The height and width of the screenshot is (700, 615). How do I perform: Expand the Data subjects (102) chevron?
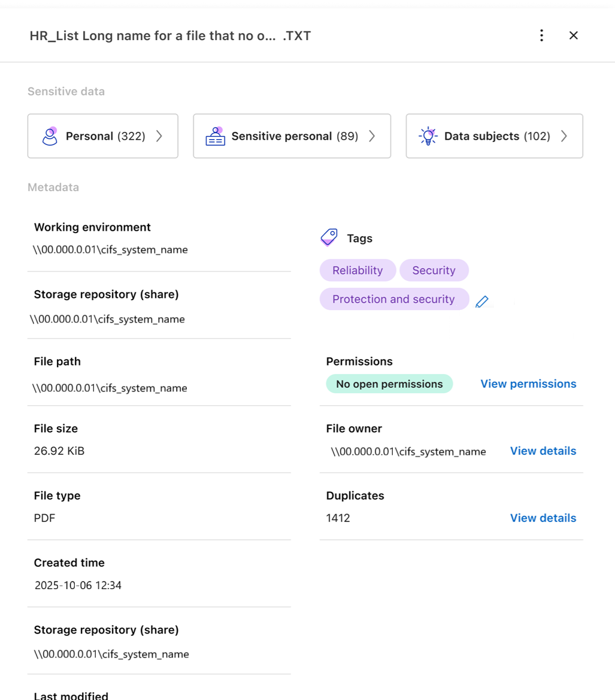point(564,136)
